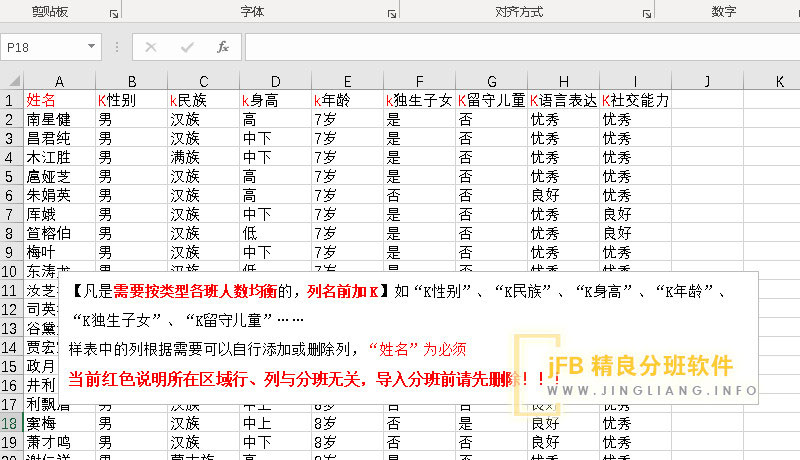Click the Confirm entry checkmark icon
800x460 pixels.
pyautogui.click(x=187, y=47)
